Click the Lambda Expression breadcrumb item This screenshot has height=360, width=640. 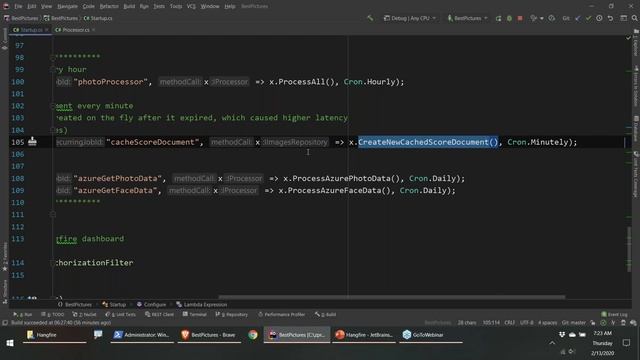(202, 304)
